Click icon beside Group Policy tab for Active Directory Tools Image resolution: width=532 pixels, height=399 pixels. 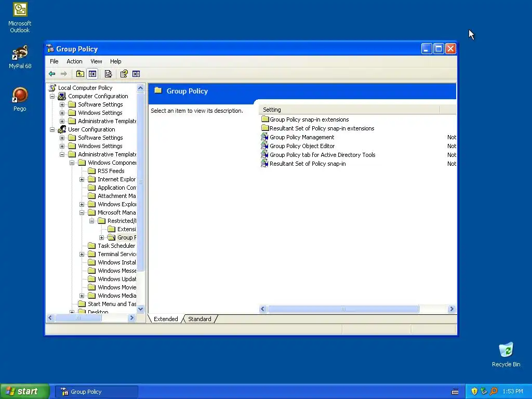coord(264,155)
